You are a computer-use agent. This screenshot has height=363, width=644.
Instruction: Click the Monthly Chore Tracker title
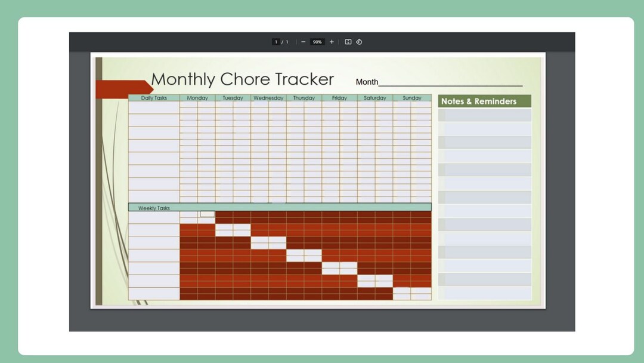point(242,79)
